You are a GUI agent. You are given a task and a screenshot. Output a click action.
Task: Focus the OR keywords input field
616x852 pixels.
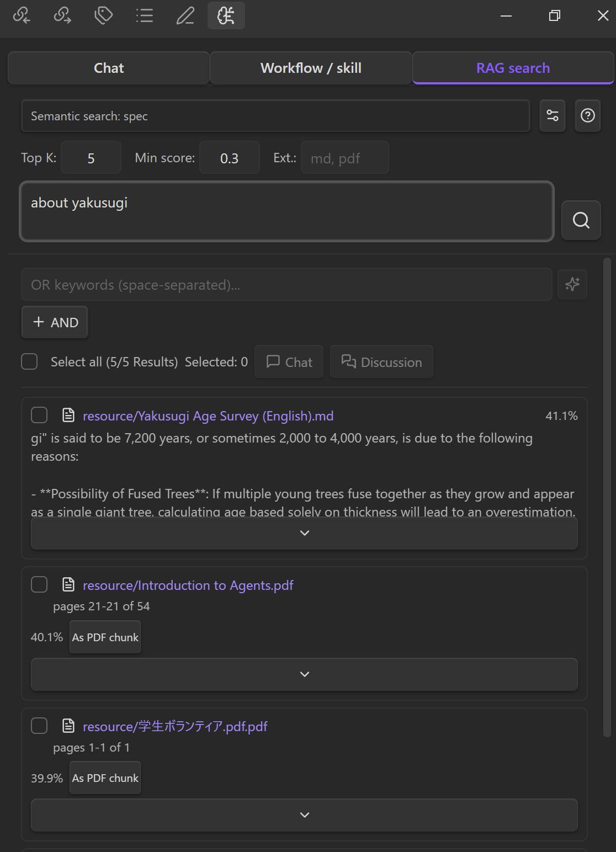(286, 285)
